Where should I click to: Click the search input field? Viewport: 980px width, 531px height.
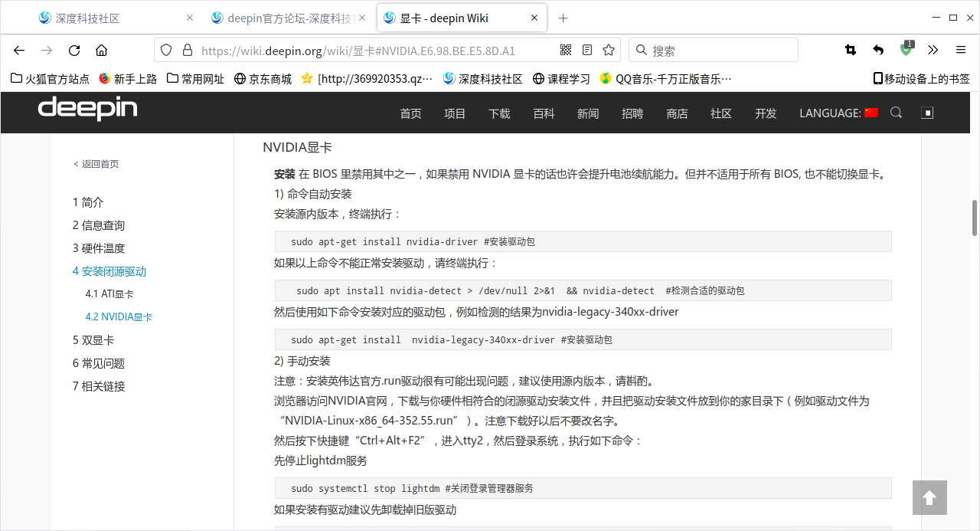[712, 50]
